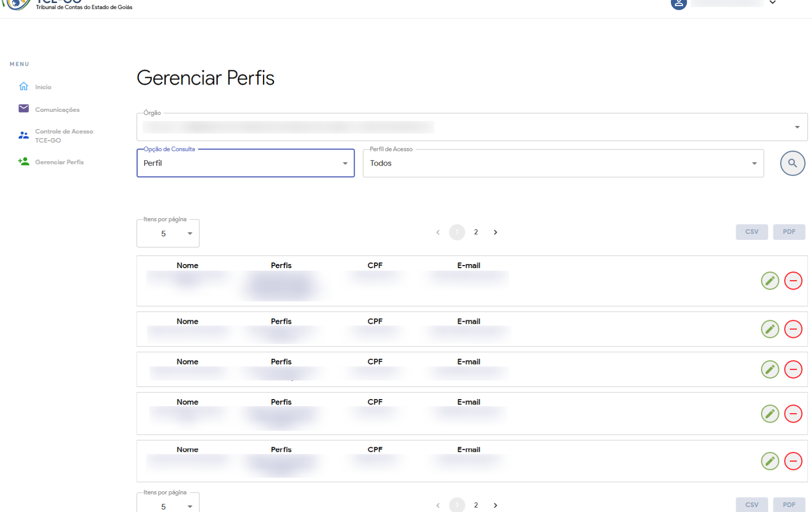Go to Início in the sidebar menu

43,87
